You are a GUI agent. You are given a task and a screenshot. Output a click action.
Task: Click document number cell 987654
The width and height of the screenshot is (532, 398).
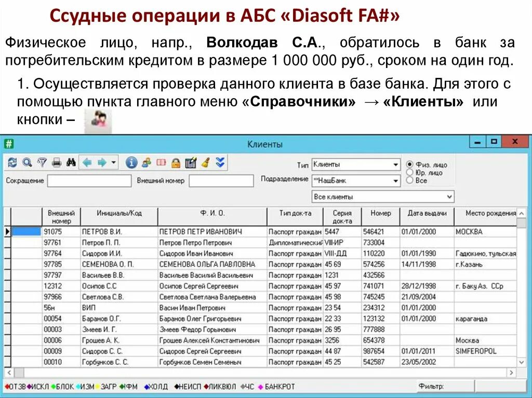(x=381, y=351)
